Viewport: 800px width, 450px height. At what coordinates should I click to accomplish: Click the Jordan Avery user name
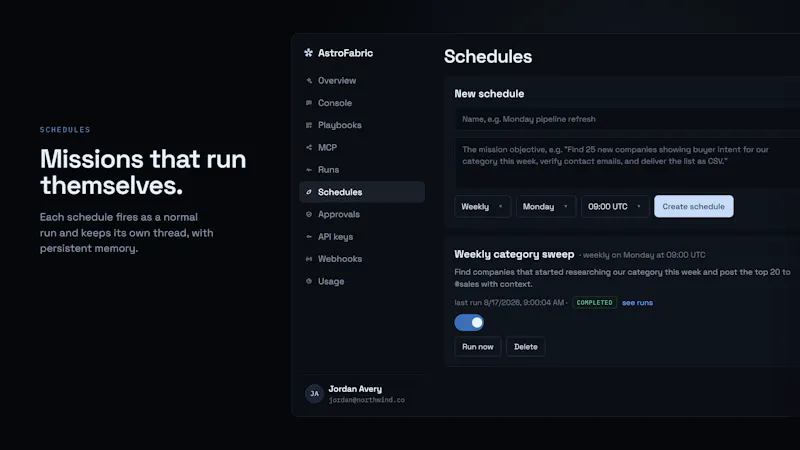[355, 389]
